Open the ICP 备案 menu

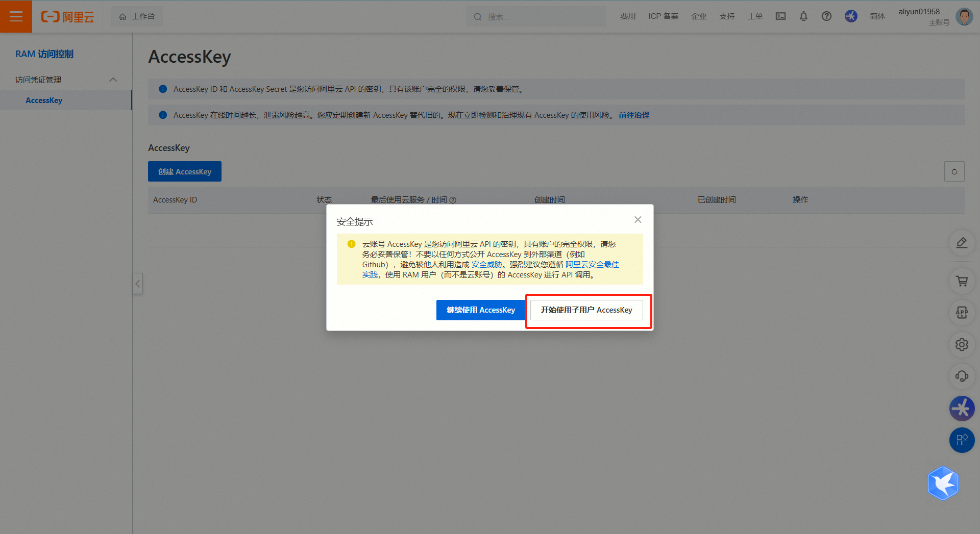point(664,16)
